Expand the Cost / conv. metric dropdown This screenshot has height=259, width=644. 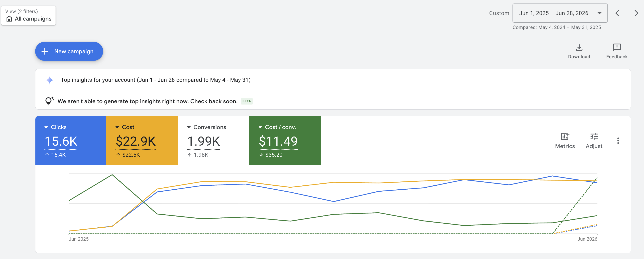coord(260,127)
